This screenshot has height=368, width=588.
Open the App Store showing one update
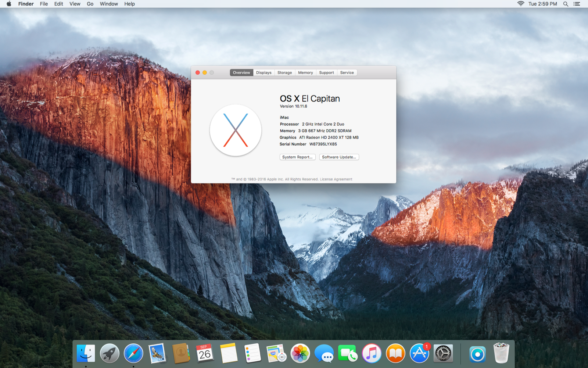coord(419,353)
